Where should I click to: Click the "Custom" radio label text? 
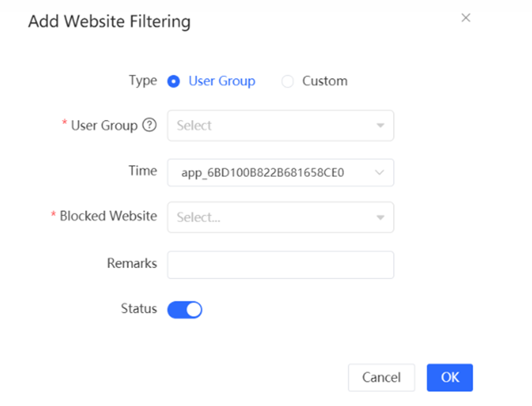325,81
